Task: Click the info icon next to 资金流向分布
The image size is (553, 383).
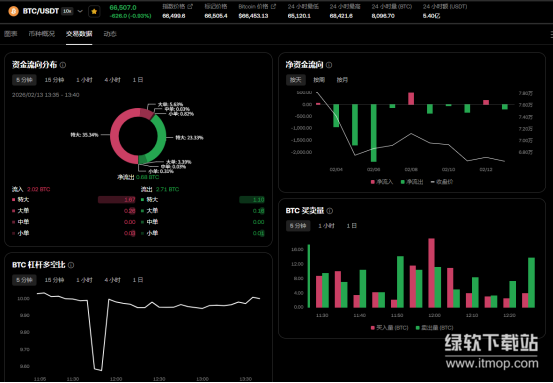Action: click(x=63, y=65)
